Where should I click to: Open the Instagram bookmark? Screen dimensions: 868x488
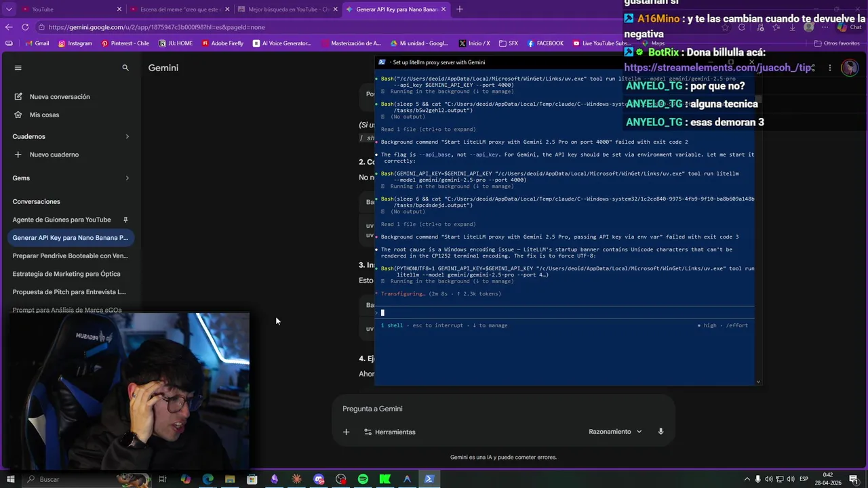75,43
